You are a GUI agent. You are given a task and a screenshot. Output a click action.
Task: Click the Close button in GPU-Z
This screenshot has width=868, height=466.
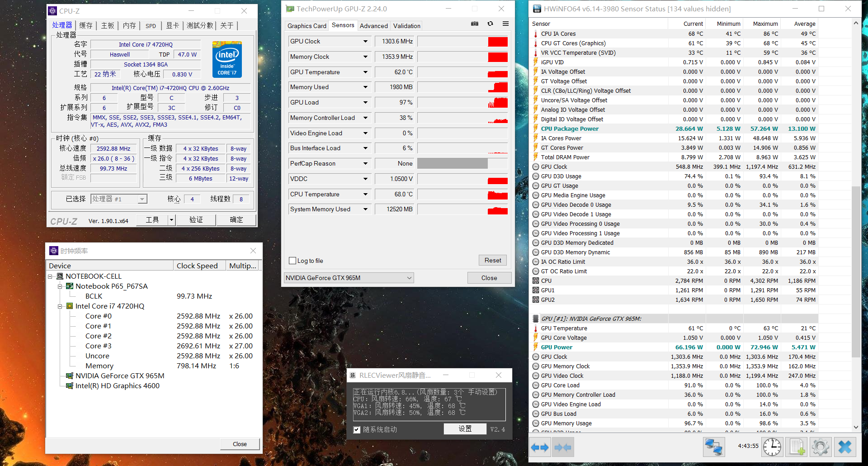[x=489, y=278]
